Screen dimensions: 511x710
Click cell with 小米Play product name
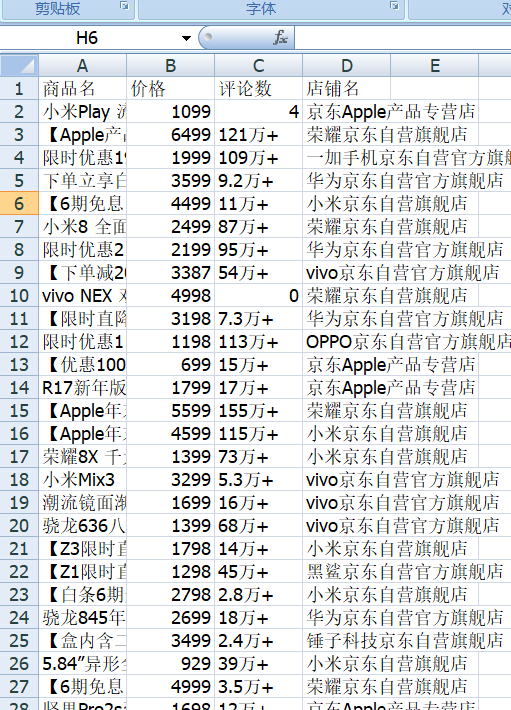click(82, 111)
